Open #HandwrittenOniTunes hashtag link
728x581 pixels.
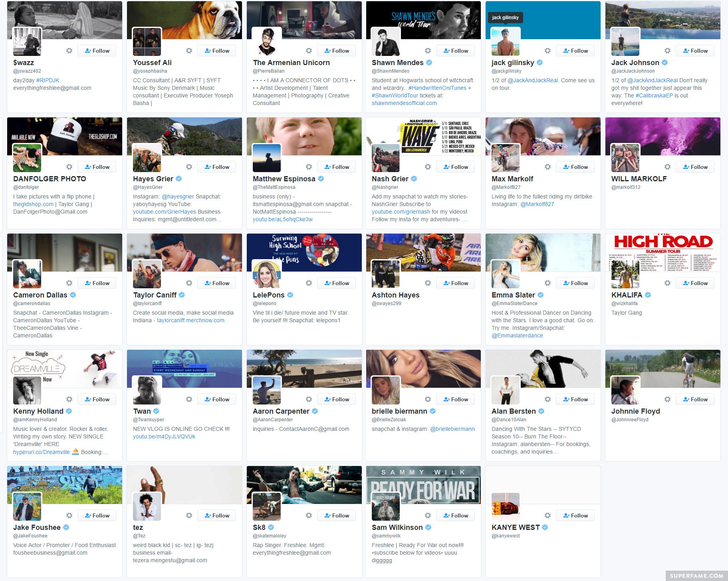(x=437, y=88)
